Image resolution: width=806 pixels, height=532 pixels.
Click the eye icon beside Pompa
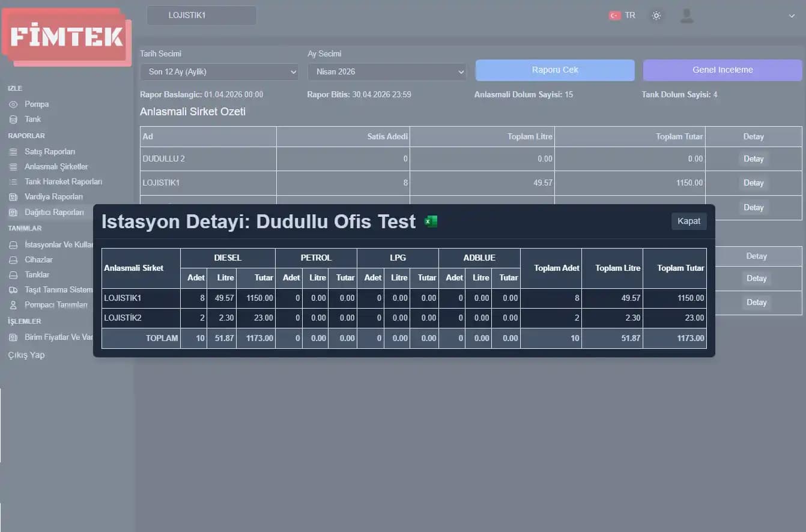(x=13, y=104)
